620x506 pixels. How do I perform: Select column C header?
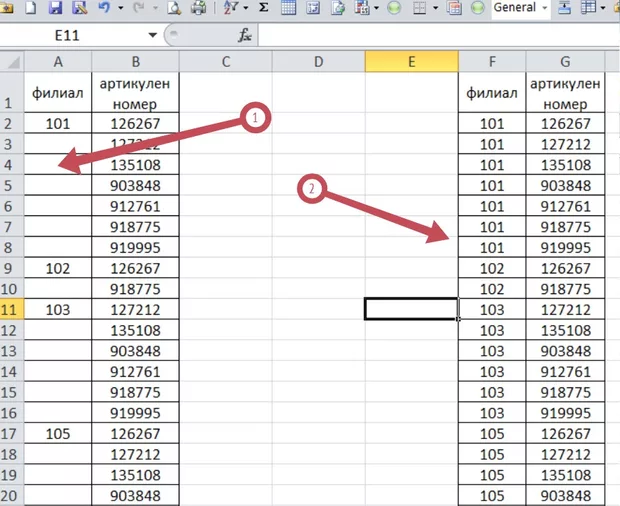coord(226,62)
